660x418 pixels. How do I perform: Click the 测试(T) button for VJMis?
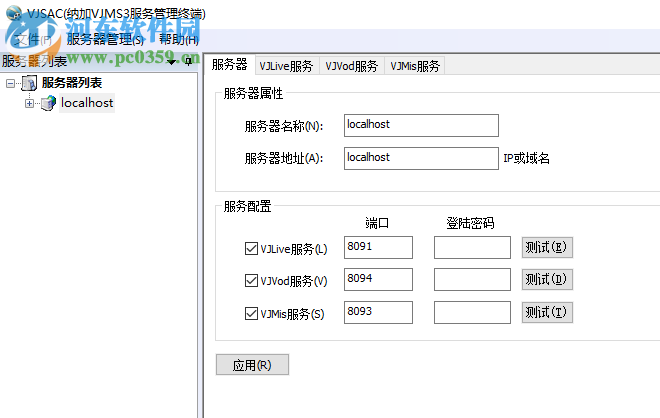pos(547,312)
